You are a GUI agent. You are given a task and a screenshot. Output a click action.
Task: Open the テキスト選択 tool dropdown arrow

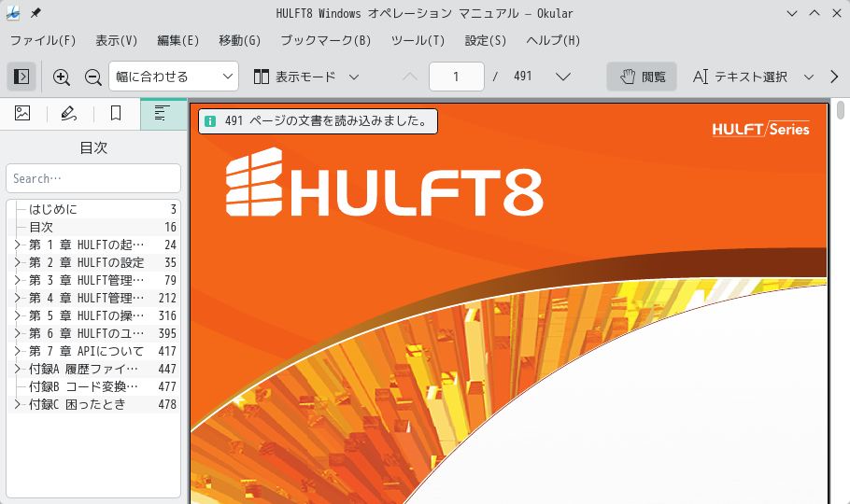(x=809, y=77)
